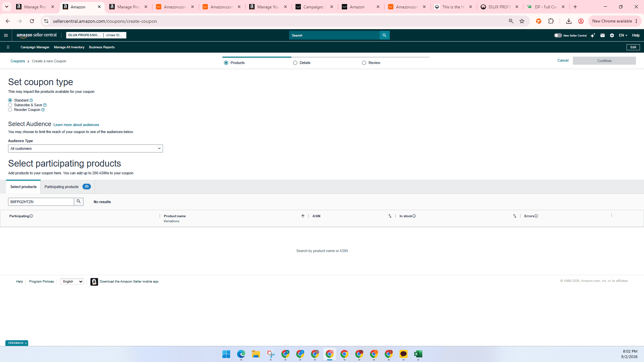Image resolution: width=644 pixels, height=362 pixels.
Task: Sort by Product name arrow
Action: pyautogui.click(x=303, y=216)
